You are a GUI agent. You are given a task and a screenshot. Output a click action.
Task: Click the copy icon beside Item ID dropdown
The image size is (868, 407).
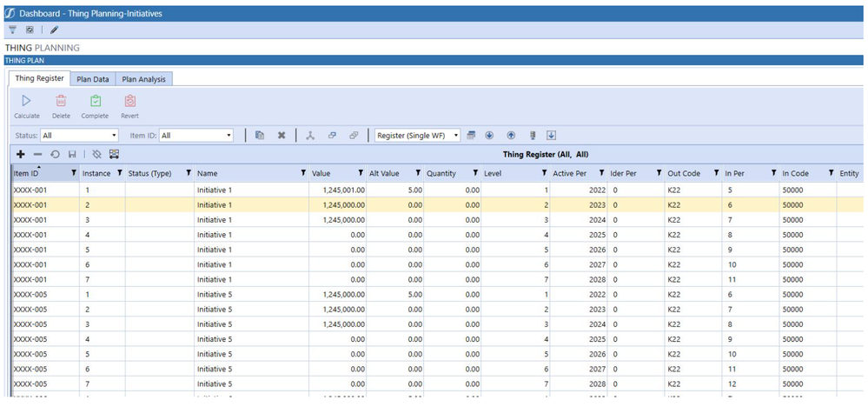pyautogui.click(x=259, y=135)
